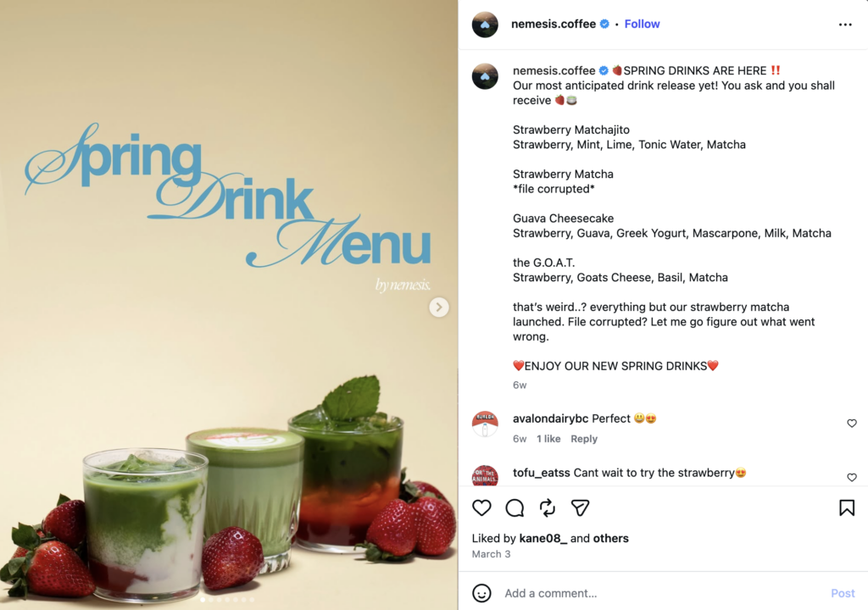
Task: Open the emoji picker smiley icon
Action: coord(481,593)
